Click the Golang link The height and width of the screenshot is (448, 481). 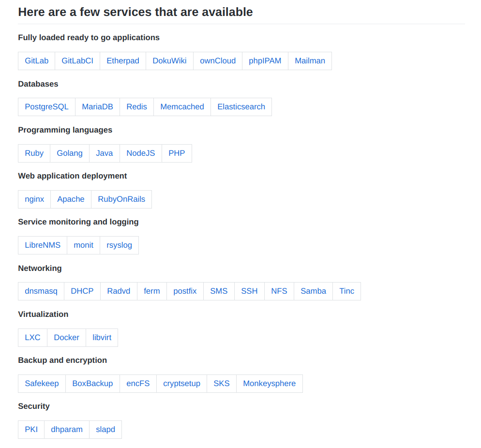point(70,153)
